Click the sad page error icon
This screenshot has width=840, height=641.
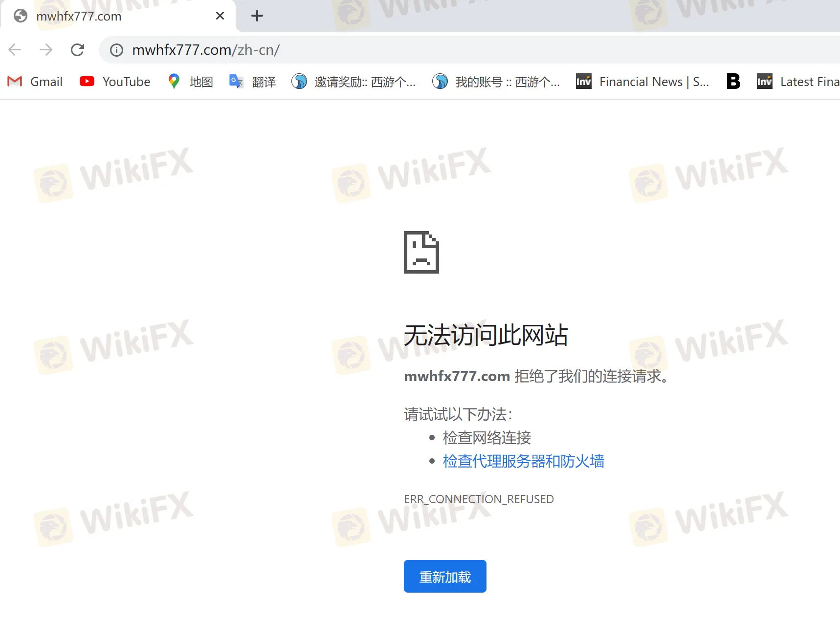pyautogui.click(x=421, y=252)
